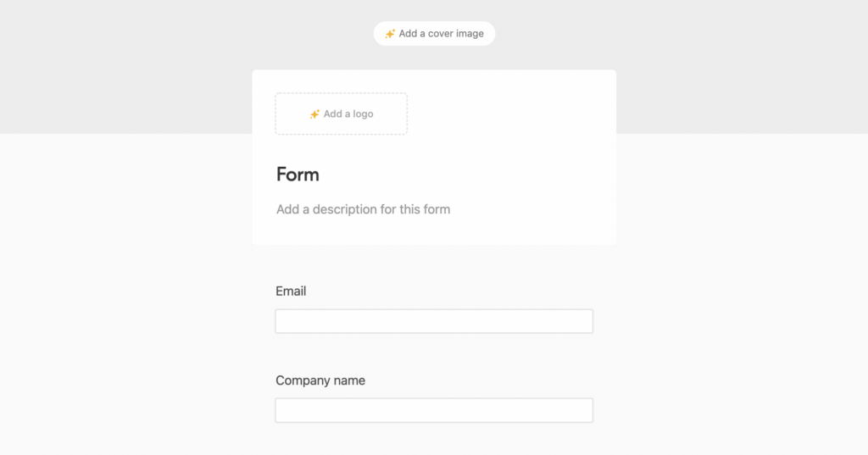Screen dimensions: 868x455
Task: Click the "Add a cover image" label text
Action: point(441,34)
